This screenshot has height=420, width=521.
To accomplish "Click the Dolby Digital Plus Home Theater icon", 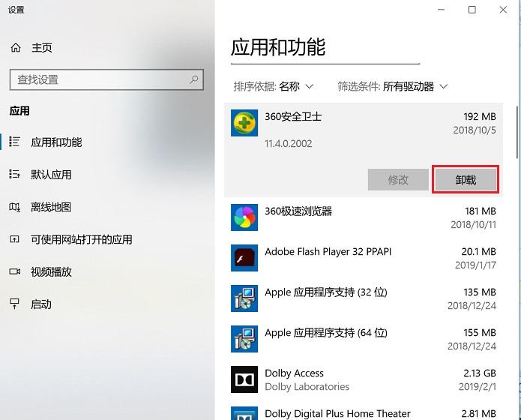I will tap(244, 413).
